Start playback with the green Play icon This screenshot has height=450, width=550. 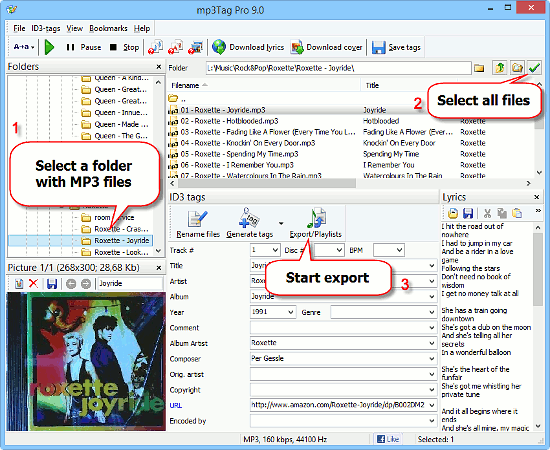[49, 47]
